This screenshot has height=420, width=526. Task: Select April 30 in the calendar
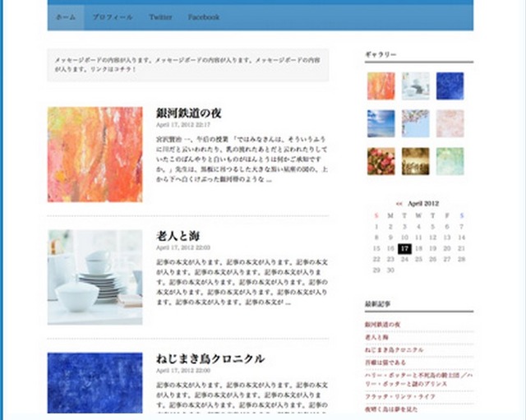pos(390,270)
